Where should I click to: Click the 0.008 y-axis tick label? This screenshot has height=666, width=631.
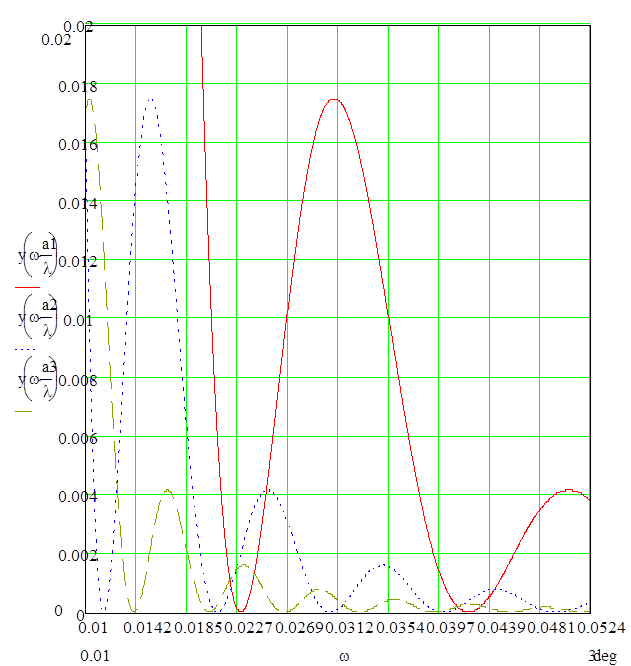[78, 381]
